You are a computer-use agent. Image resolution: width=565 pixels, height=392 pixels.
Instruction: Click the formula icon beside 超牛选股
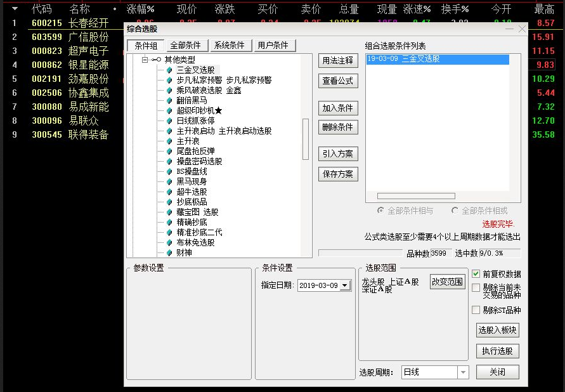(x=169, y=192)
